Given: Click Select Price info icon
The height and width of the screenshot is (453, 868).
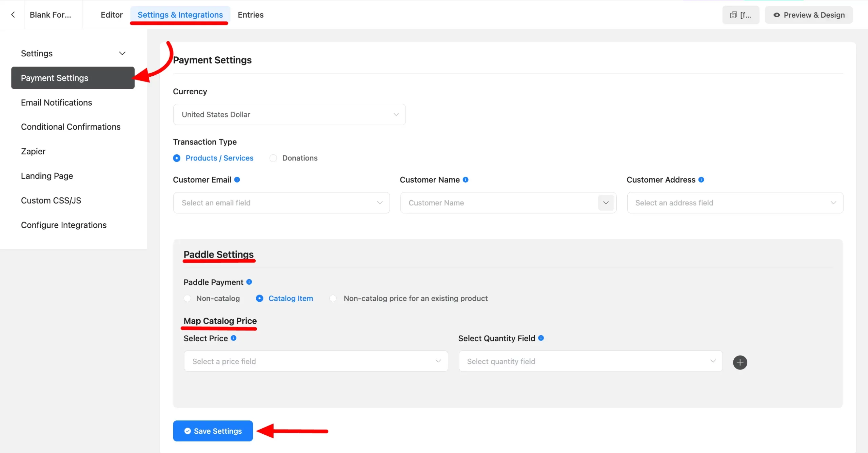Looking at the screenshot, I should coord(234,338).
